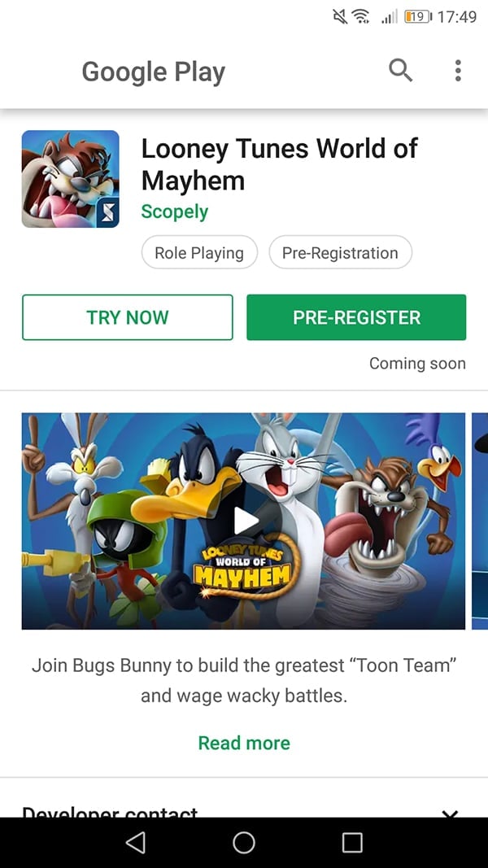The width and height of the screenshot is (488, 868).
Task: Click the Read more link
Action: click(x=244, y=743)
